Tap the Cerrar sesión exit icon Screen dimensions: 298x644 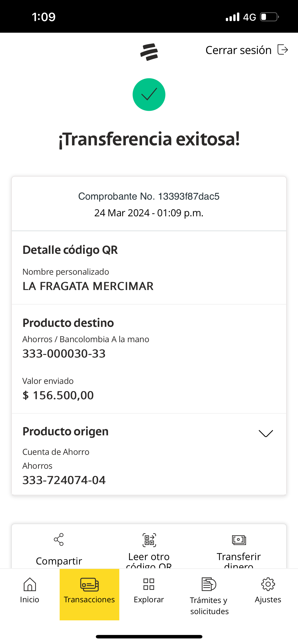tap(283, 50)
